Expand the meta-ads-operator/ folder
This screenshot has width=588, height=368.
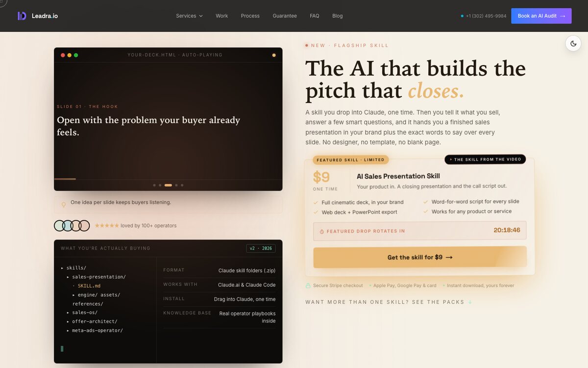coord(95,330)
